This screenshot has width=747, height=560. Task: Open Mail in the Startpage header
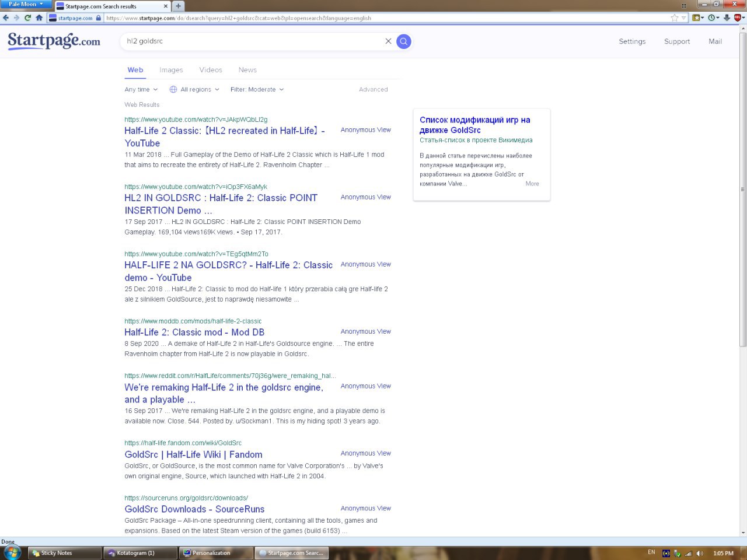pos(715,41)
